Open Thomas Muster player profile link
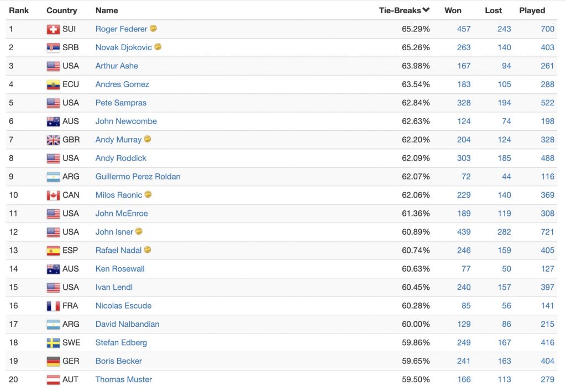The width and height of the screenshot is (566, 392). tap(123, 379)
